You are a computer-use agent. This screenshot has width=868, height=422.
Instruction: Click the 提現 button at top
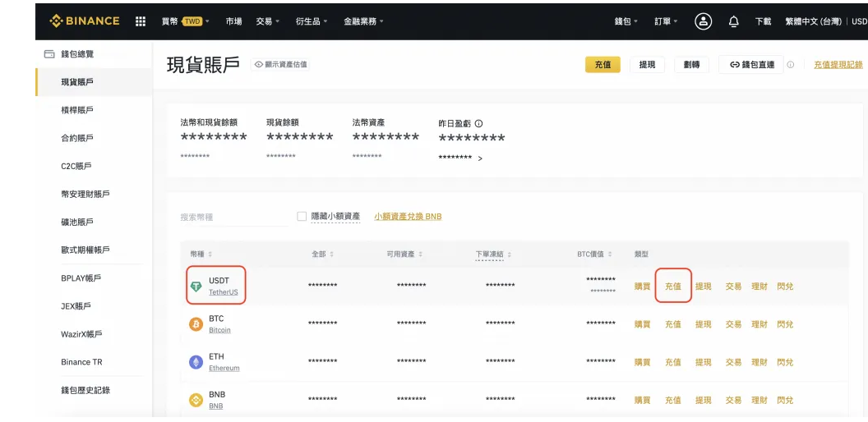click(x=647, y=65)
